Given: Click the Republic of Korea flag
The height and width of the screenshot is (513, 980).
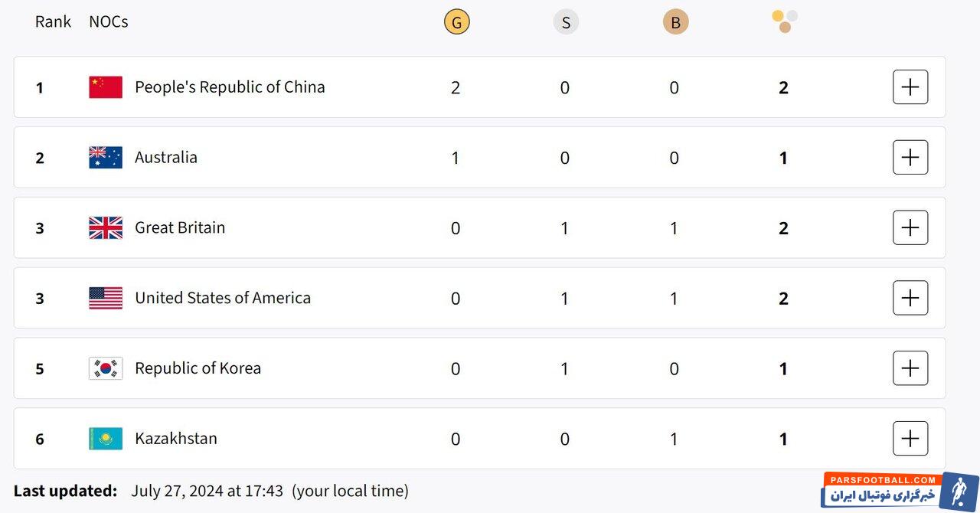Looking at the screenshot, I should pyautogui.click(x=106, y=368).
